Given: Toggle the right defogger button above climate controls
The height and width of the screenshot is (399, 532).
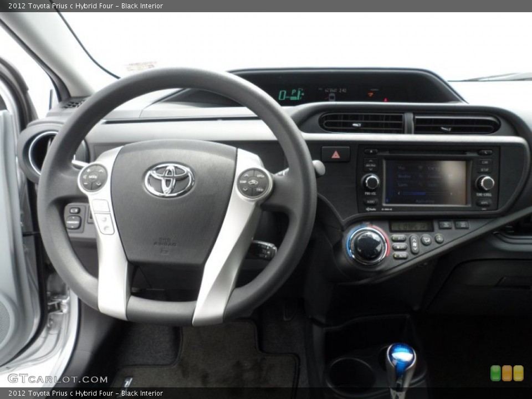Looking at the screenshot, I should click(462, 224).
